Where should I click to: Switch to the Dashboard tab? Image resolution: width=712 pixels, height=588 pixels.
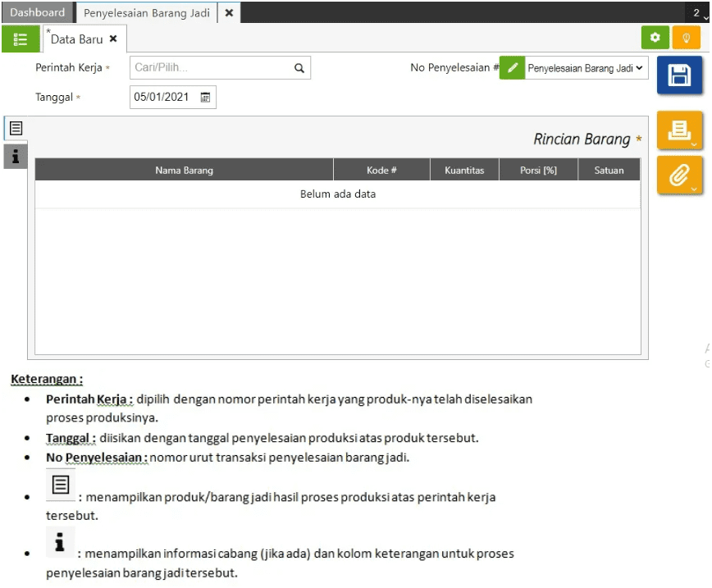tap(37, 13)
